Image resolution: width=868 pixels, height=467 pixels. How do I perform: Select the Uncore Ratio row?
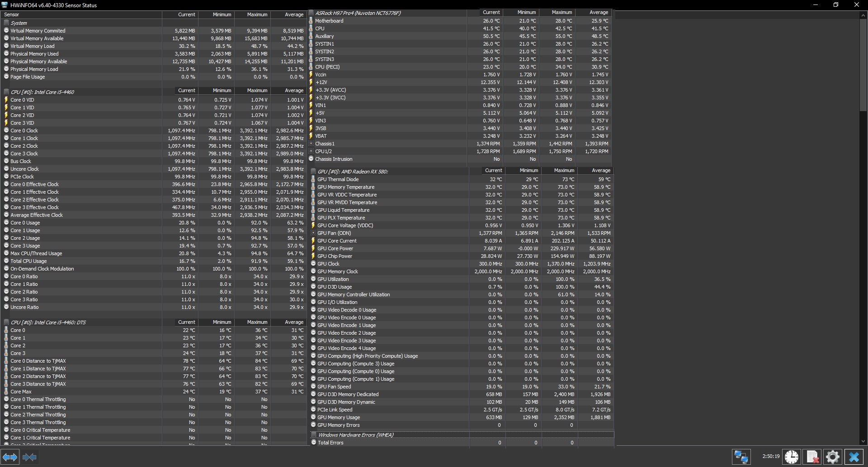coord(154,307)
